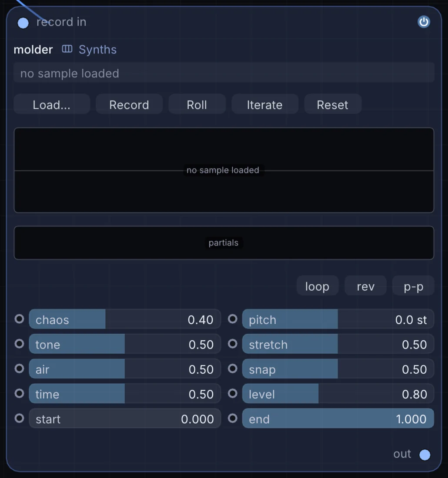Screen dimensions: 448x478
Task: Click the Load... button
Action: [x=52, y=104]
